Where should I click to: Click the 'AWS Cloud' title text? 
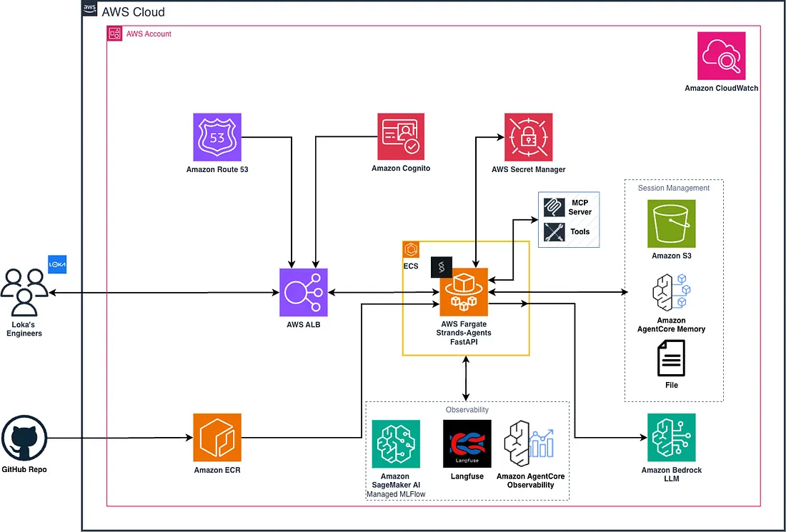pos(134,11)
